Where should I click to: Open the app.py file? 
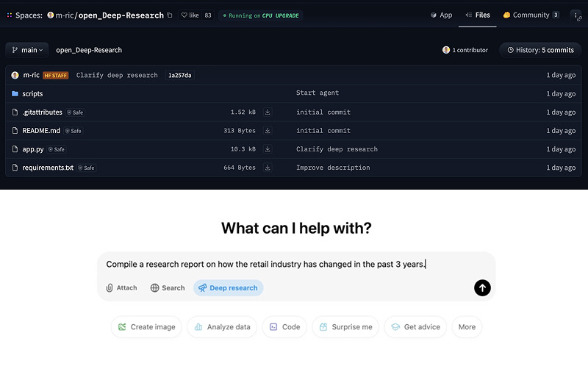point(32,149)
